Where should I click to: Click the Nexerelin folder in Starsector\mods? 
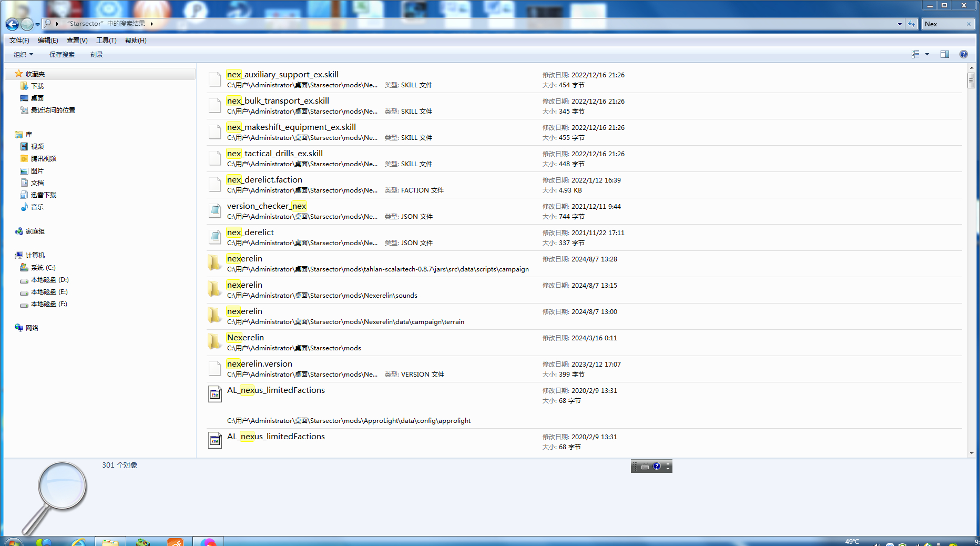click(x=246, y=338)
